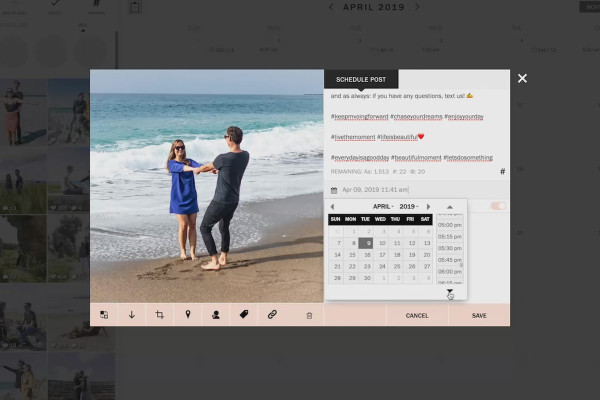The height and width of the screenshot is (400, 600).
Task: Toggle the pink switch below the date field
Action: (x=498, y=206)
